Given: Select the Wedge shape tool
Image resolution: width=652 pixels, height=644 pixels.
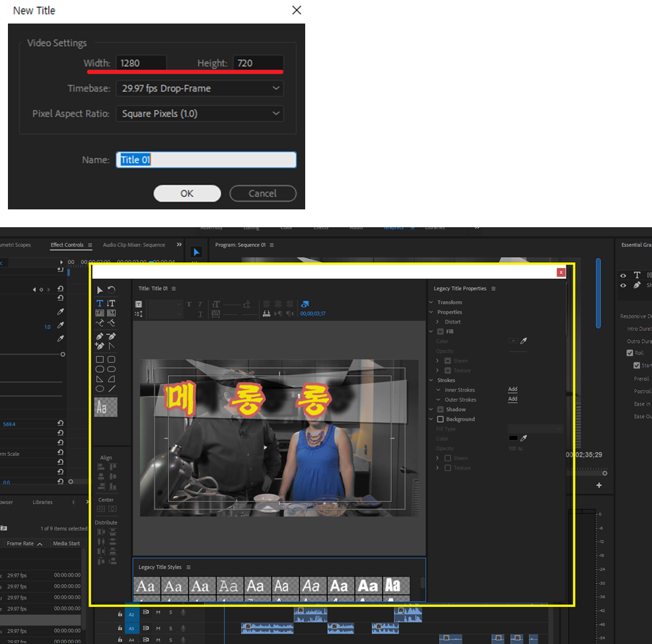Looking at the screenshot, I should click(x=100, y=379).
